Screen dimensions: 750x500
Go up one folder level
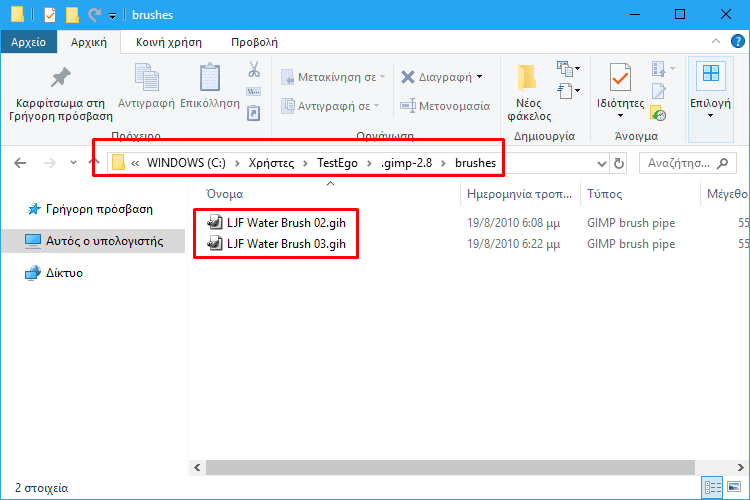(94, 163)
